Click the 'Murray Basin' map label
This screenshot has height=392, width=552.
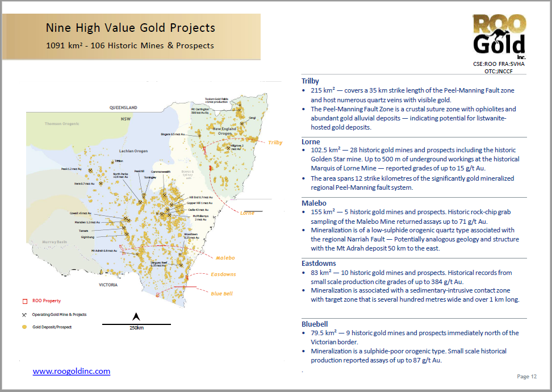coord(55,242)
